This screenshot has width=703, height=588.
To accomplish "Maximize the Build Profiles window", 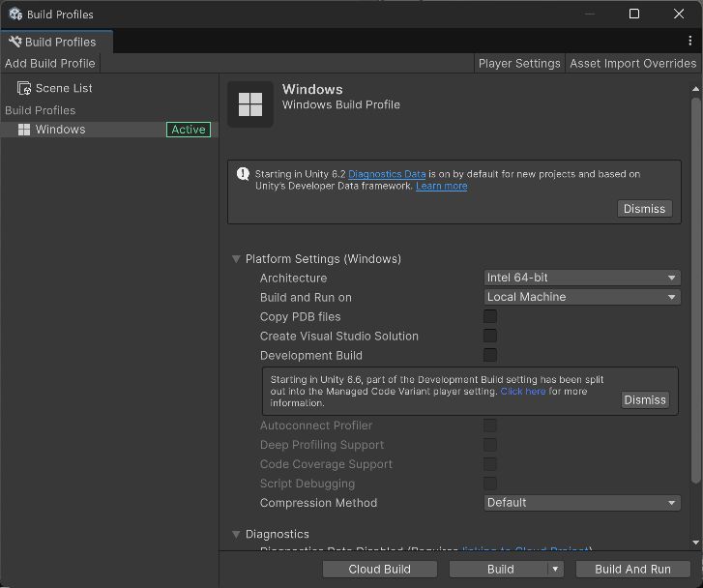I will point(634,14).
